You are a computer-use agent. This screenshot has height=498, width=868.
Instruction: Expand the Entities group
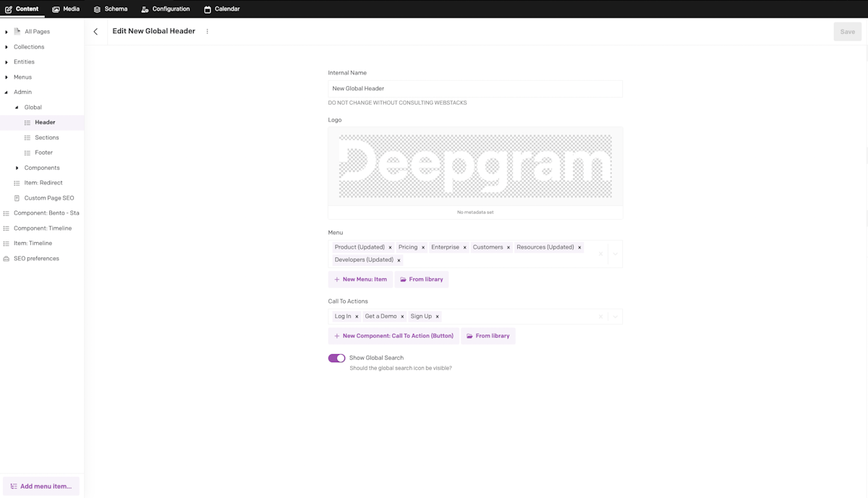[x=7, y=62]
